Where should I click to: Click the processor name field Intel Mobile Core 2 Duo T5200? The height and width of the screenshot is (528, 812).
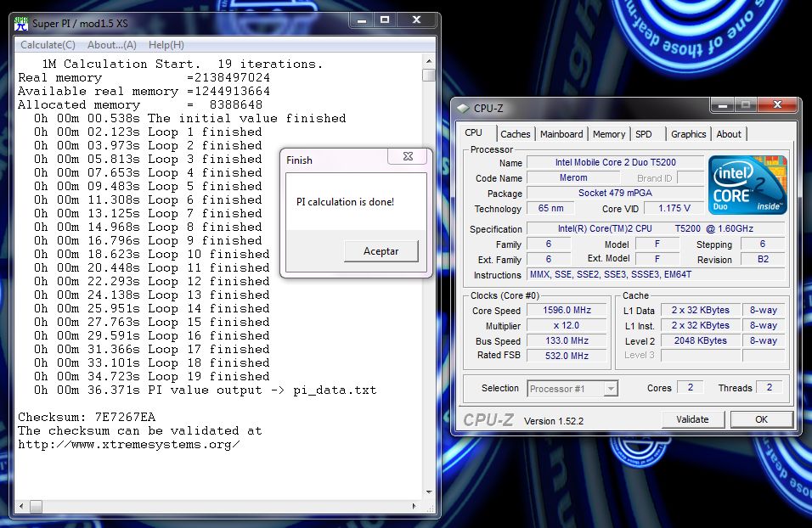(x=615, y=162)
